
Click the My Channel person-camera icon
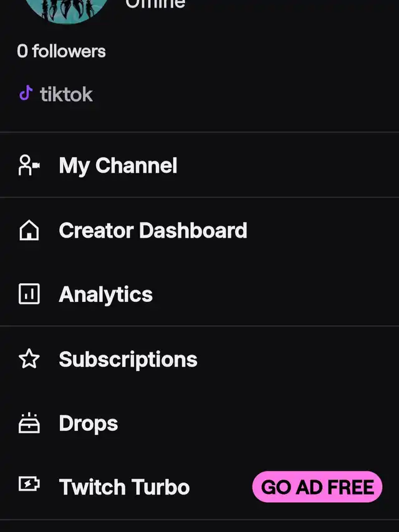(29, 165)
